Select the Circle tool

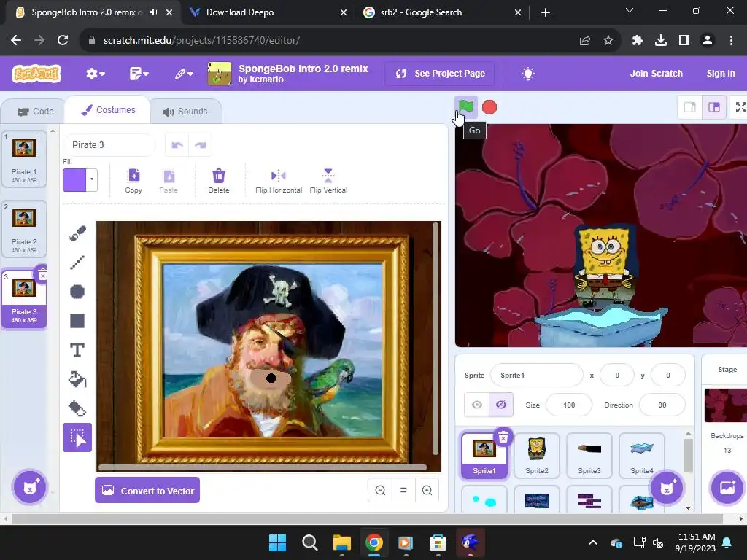point(77,292)
